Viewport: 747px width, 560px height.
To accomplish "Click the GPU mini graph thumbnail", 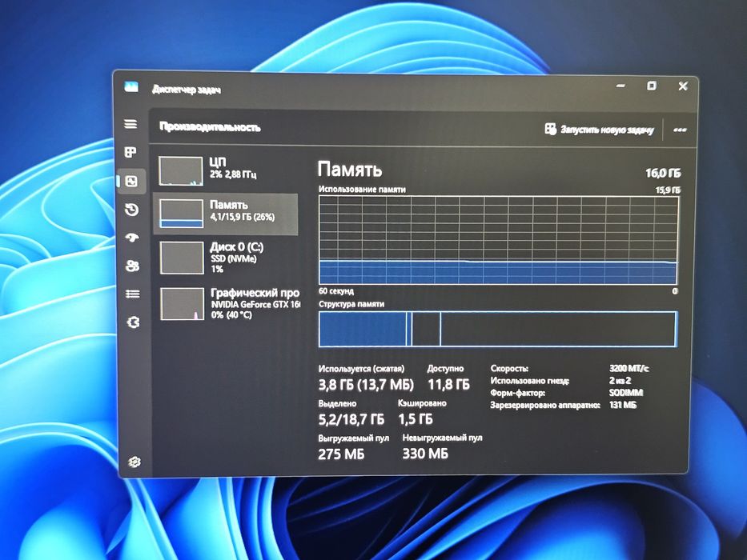I will coord(183,303).
